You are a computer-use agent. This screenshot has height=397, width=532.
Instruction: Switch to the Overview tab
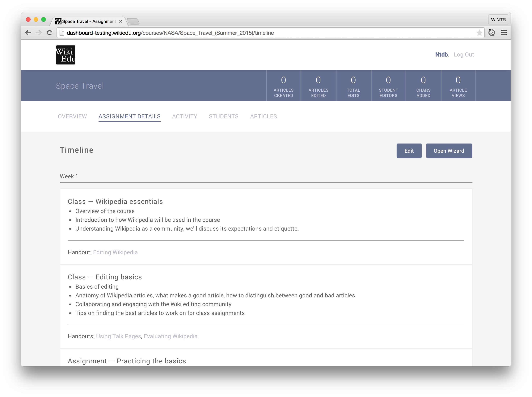click(x=72, y=116)
